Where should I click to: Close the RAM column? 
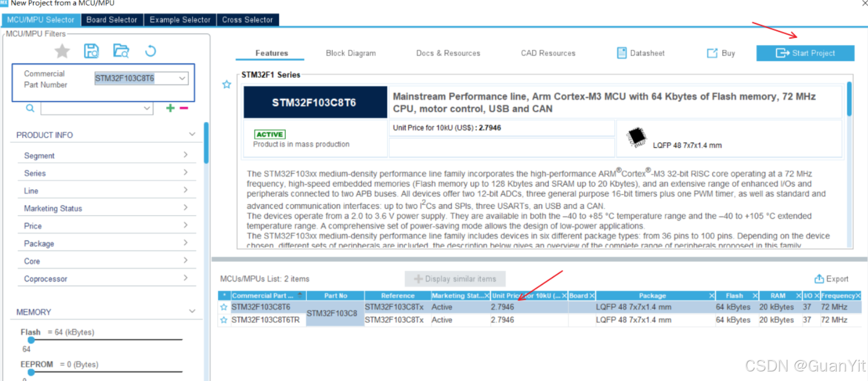tap(797, 295)
